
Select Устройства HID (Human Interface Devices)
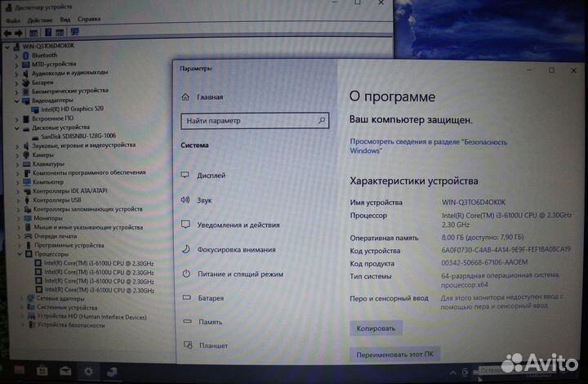coord(91,317)
